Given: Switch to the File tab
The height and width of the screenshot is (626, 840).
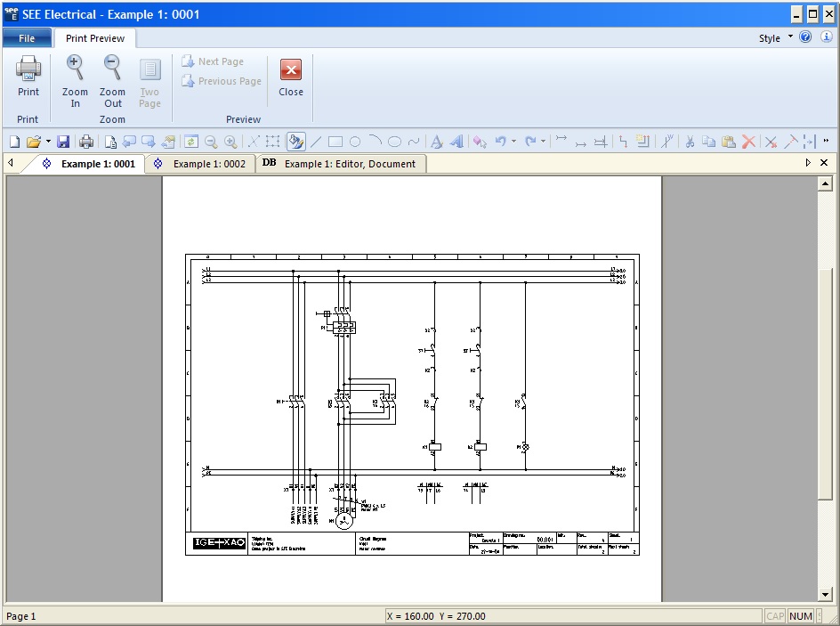Looking at the screenshot, I should pyautogui.click(x=28, y=37).
